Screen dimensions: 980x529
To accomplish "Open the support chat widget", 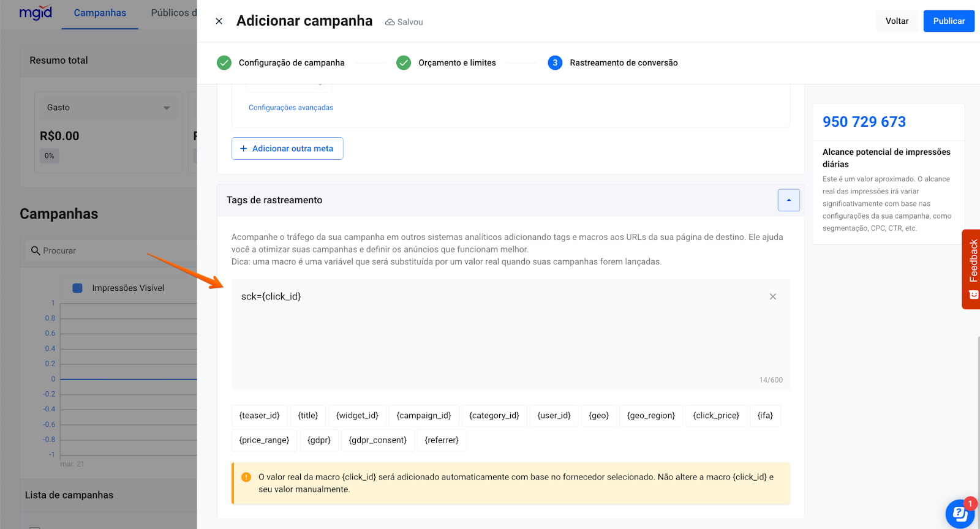I will point(959,513).
